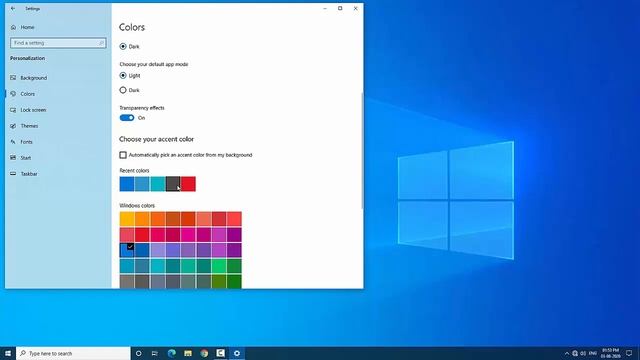The image size is (640, 360).
Task: Select Light default app mode
Action: click(123, 76)
